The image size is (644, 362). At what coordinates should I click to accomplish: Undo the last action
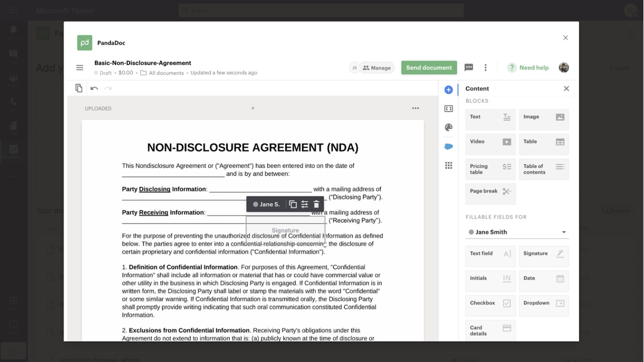coord(94,88)
